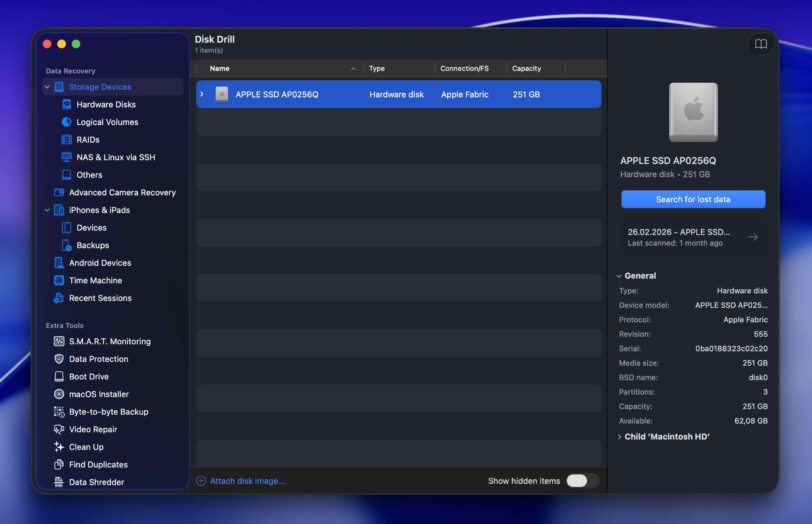Click the plus icon beside Attach disk image
This screenshot has height=524, width=812.
coord(201,481)
